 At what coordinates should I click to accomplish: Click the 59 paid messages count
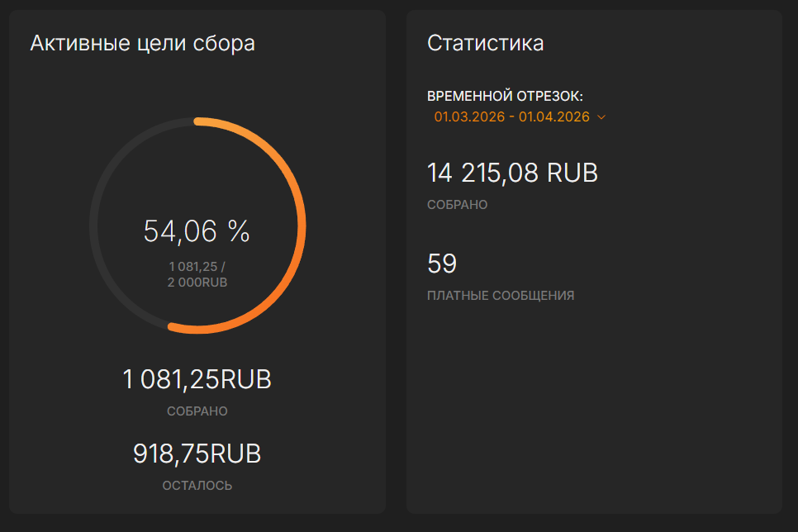click(x=442, y=264)
